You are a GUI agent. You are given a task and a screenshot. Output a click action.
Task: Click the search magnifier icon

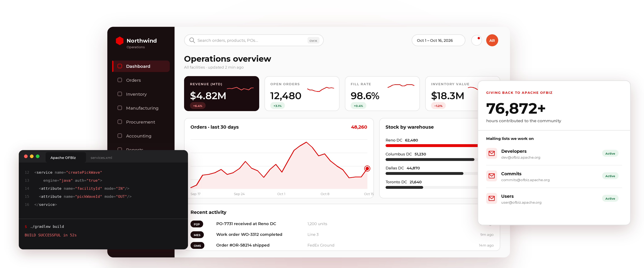pyautogui.click(x=192, y=40)
